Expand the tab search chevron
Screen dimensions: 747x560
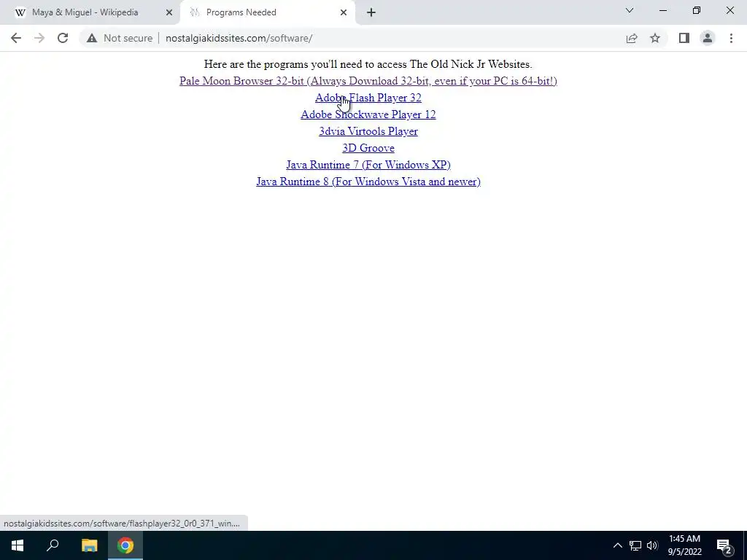tap(630, 10)
